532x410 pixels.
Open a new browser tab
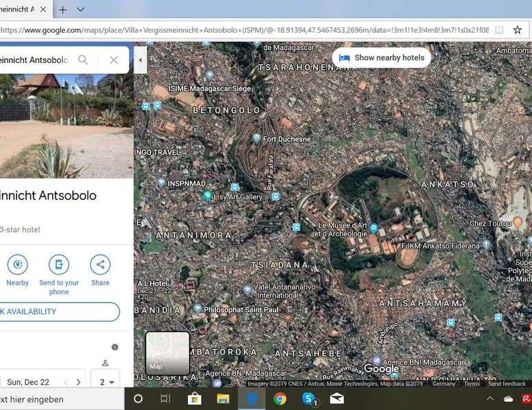pos(63,10)
